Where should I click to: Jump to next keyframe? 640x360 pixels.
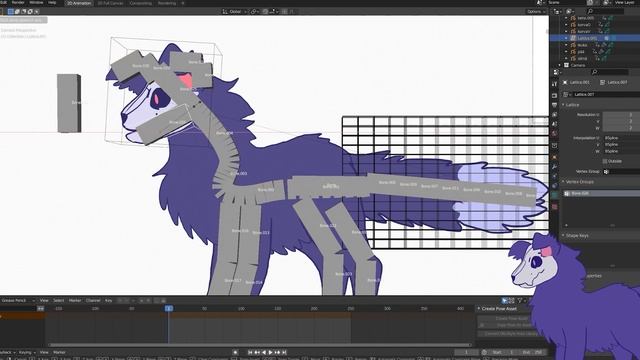(x=277, y=352)
